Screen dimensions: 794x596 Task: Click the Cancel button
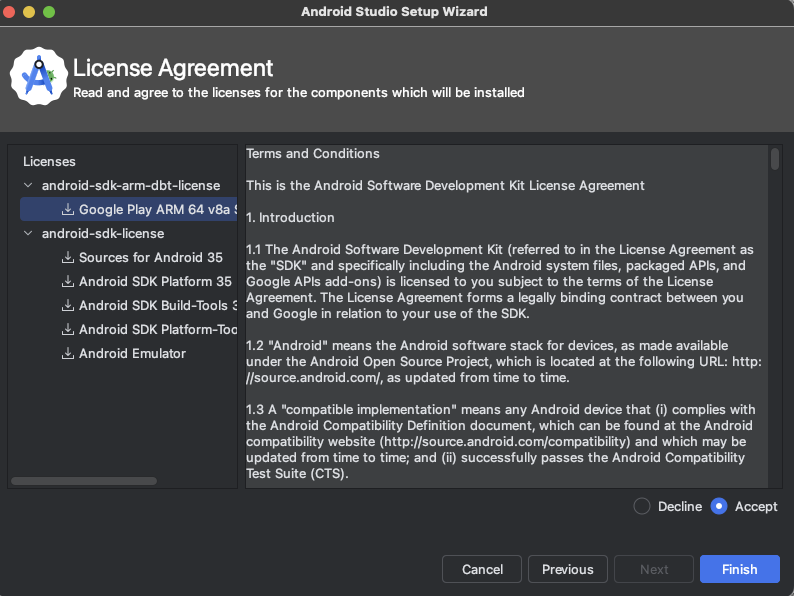(482, 569)
